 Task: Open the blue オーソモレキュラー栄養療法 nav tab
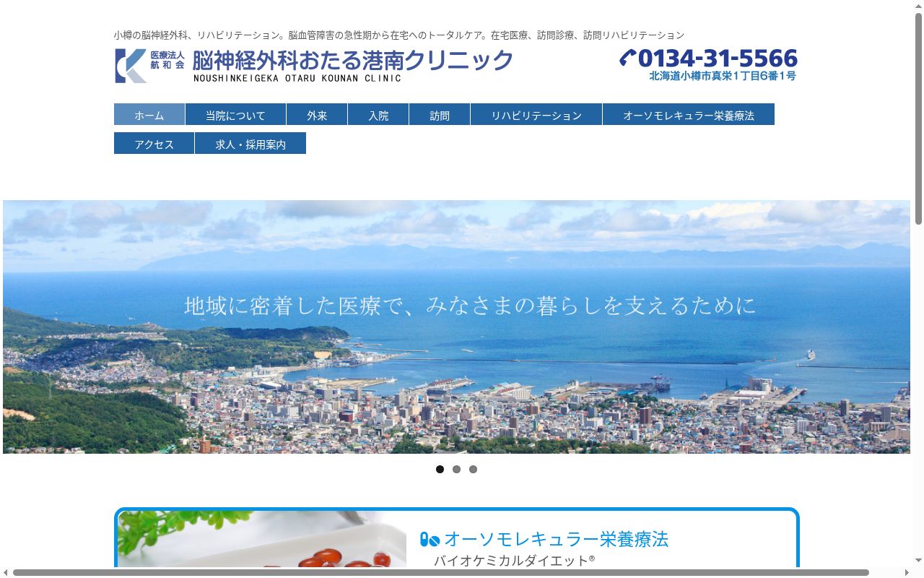(x=689, y=114)
